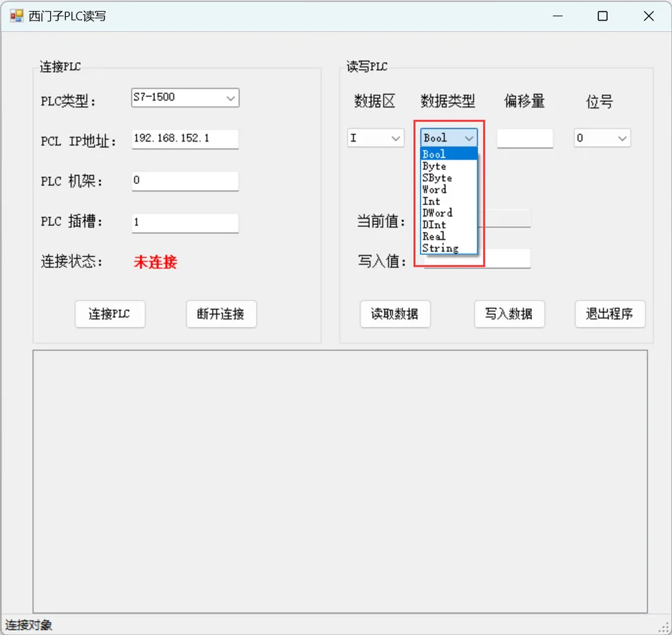Select Int in the data type list

pyautogui.click(x=448, y=201)
